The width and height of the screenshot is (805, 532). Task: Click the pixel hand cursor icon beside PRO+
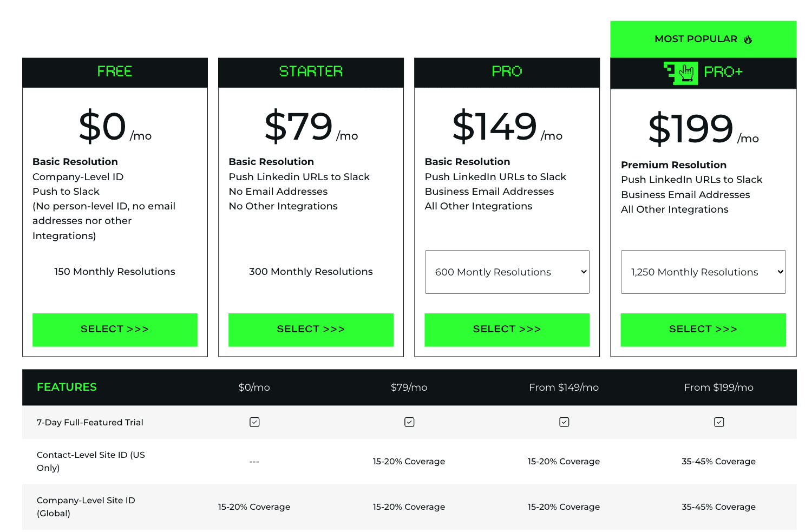pyautogui.click(x=680, y=72)
